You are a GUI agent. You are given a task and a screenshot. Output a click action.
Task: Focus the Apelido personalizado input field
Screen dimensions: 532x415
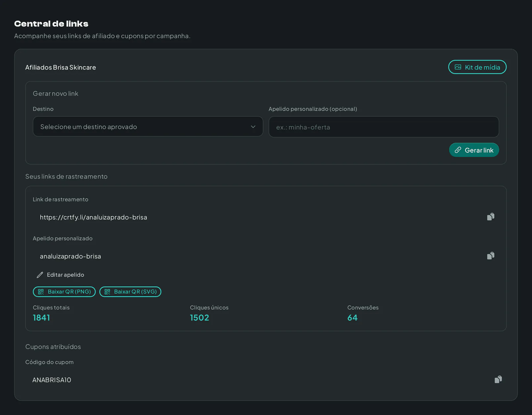click(384, 127)
